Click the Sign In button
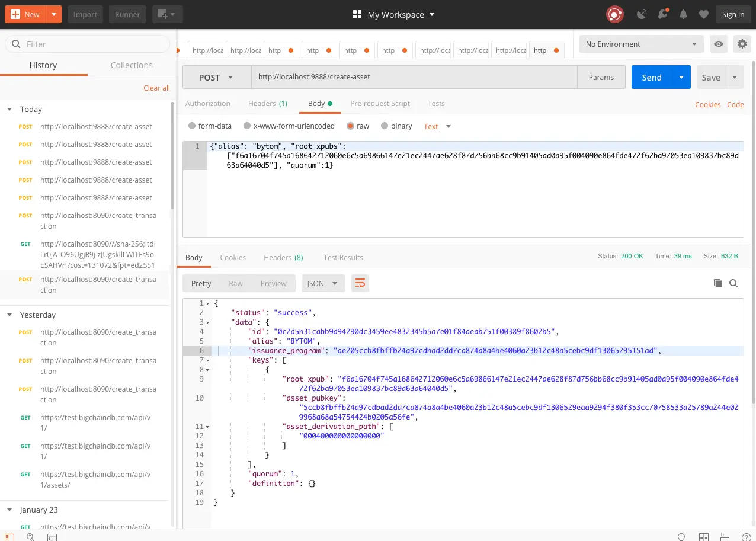Screen dimensions: 756x541 733,14
